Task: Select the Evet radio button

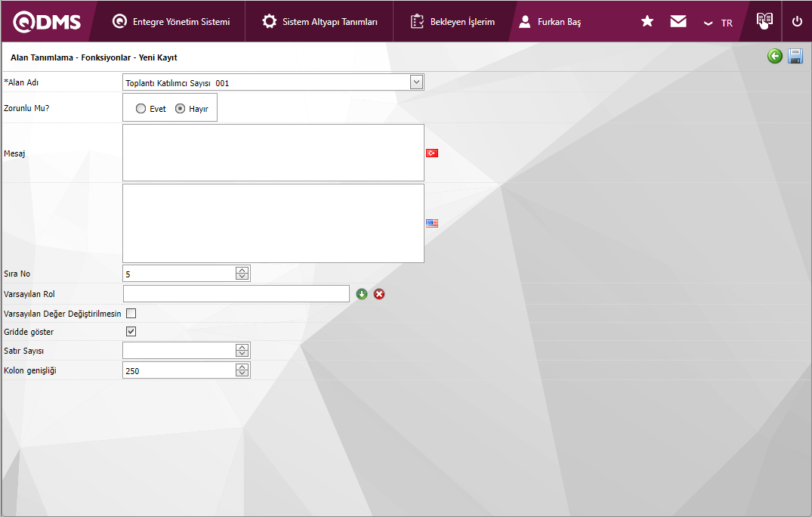Action: [x=140, y=109]
